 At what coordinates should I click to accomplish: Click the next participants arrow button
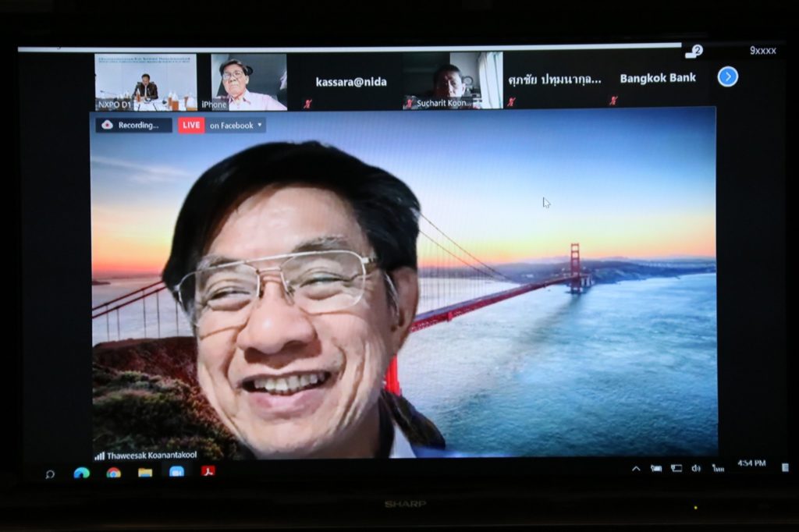pyautogui.click(x=727, y=76)
